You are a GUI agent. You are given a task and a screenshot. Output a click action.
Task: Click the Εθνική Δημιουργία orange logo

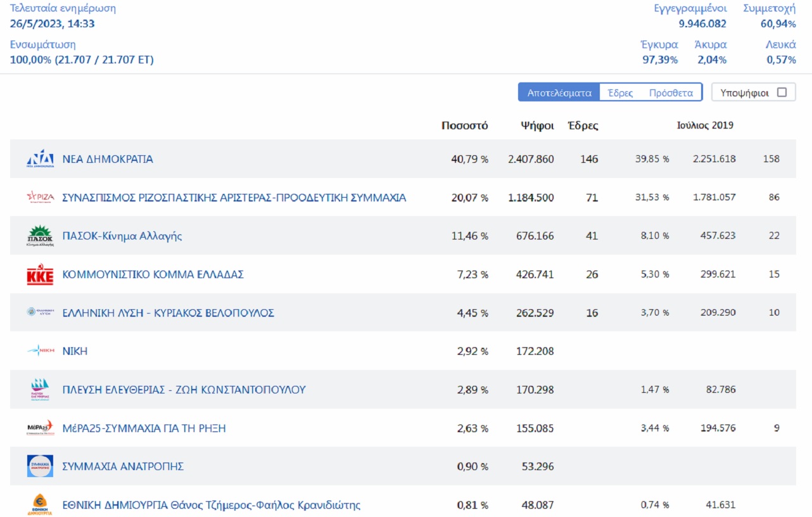(x=40, y=505)
